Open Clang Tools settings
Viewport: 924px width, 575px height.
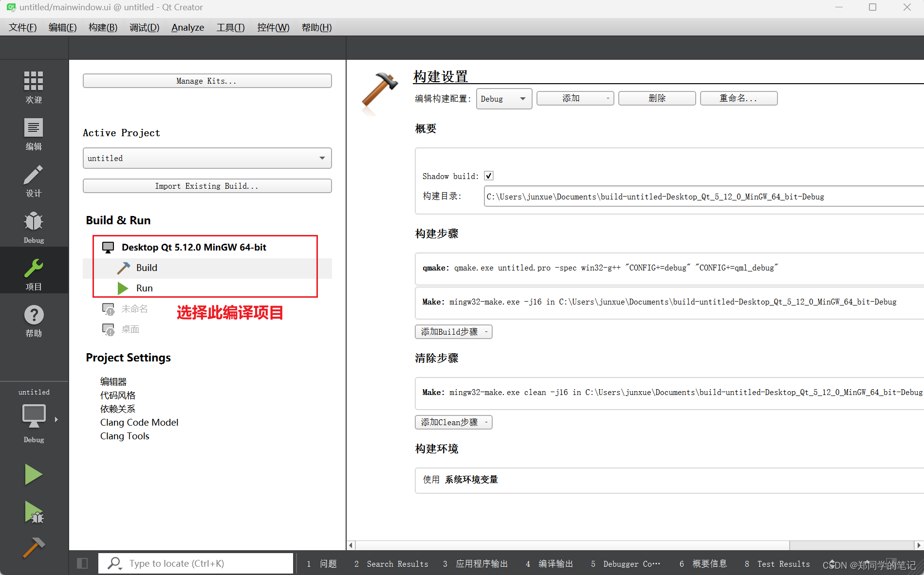tap(125, 436)
